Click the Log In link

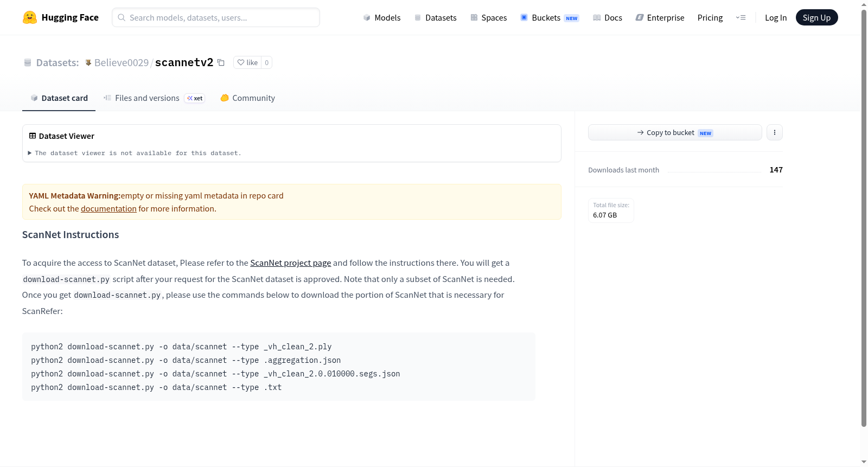(x=776, y=17)
